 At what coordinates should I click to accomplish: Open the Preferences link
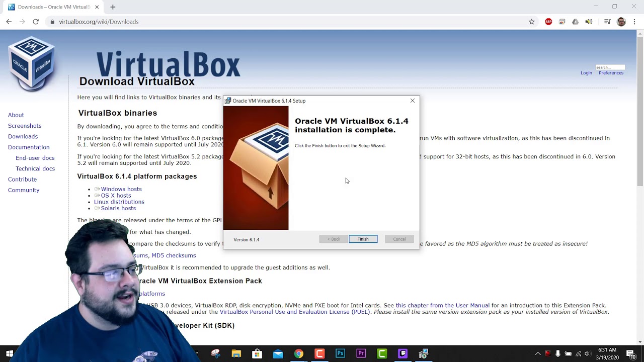pyautogui.click(x=611, y=73)
